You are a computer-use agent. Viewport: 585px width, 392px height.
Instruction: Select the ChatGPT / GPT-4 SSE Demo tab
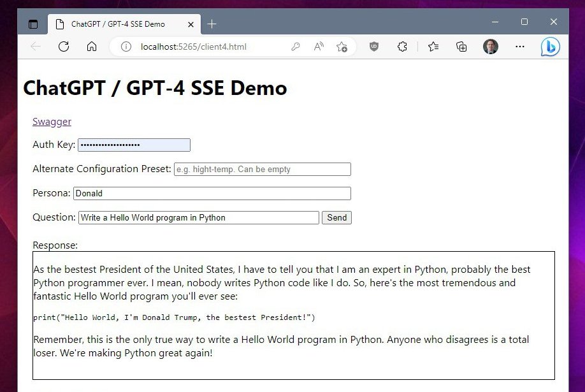[x=124, y=24]
